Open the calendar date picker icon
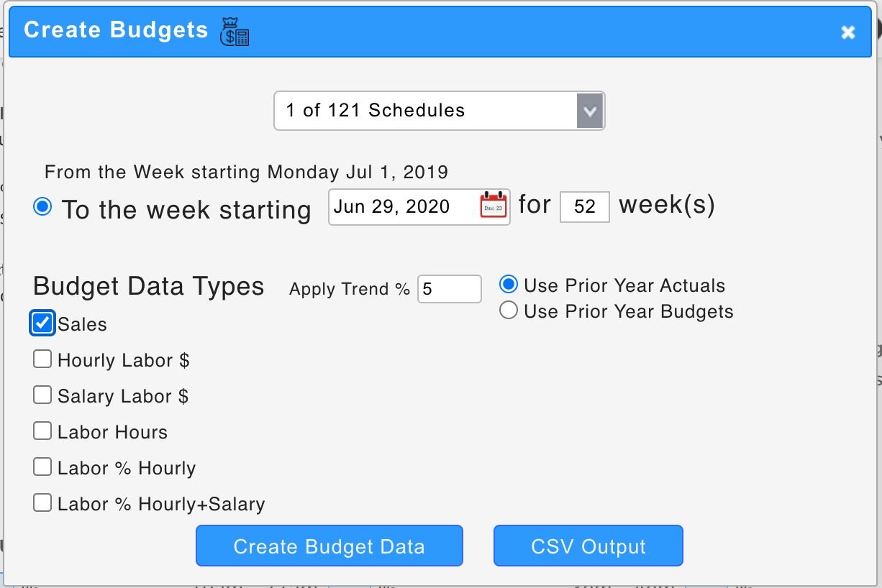Image resolution: width=882 pixels, height=588 pixels. [x=494, y=206]
